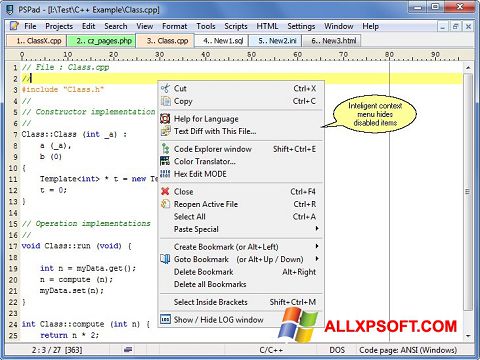Click the vertical scrollbar thumb

[x=468, y=192]
